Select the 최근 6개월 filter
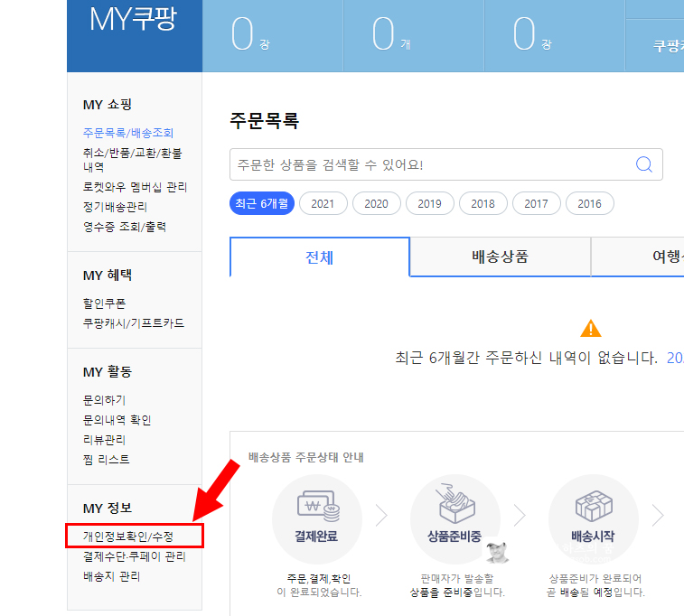The image size is (684, 616). (262, 203)
